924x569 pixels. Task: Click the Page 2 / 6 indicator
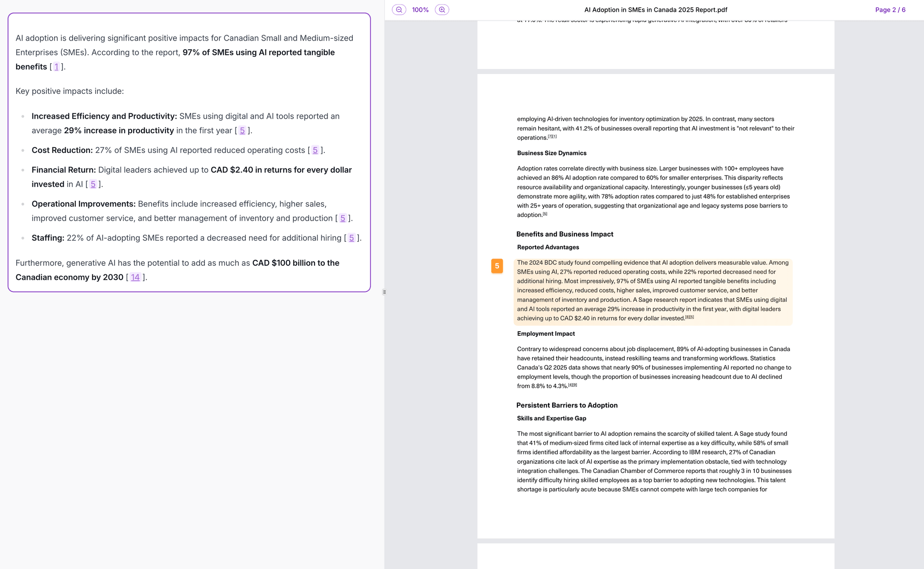pyautogui.click(x=889, y=9)
